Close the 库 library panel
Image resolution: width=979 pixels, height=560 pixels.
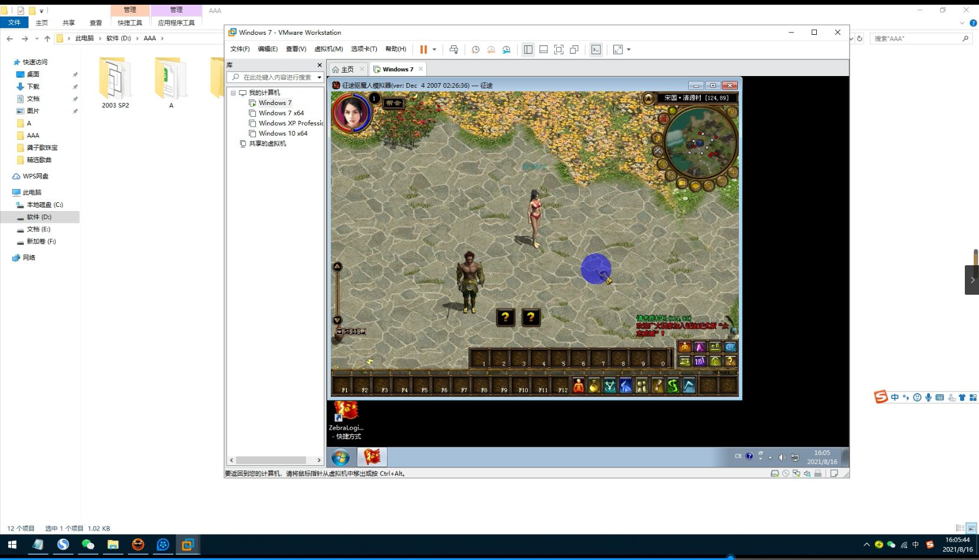pos(320,65)
